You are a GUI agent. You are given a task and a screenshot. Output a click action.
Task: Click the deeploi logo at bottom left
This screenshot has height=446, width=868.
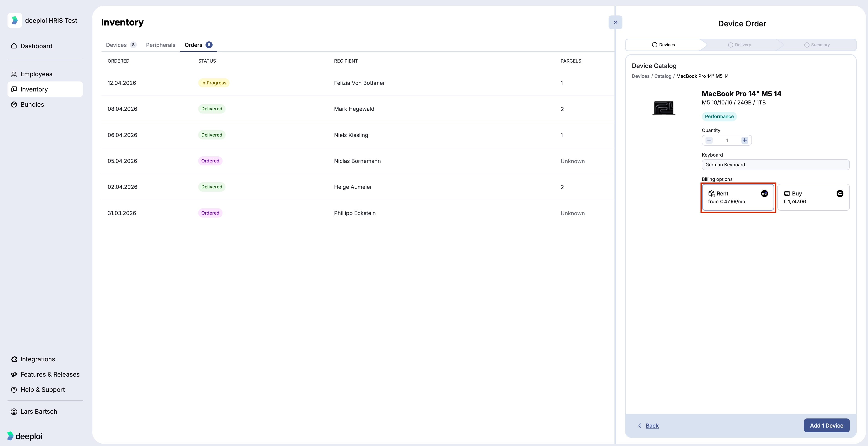coord(25,436)
